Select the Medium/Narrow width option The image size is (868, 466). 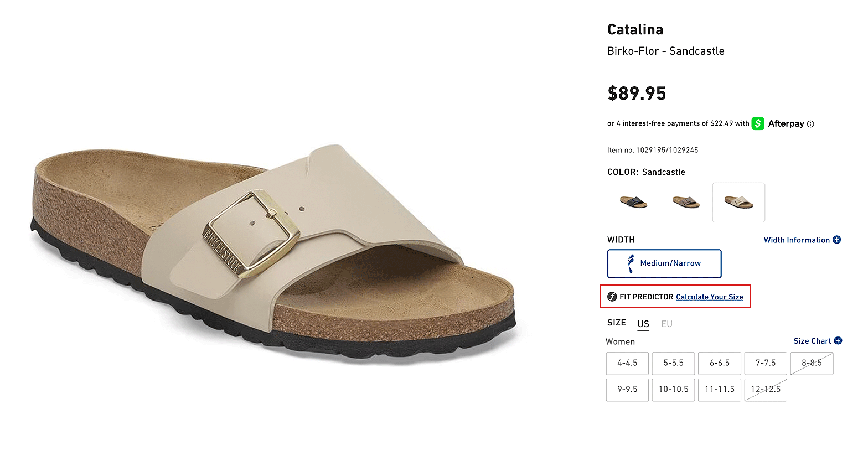664,263
